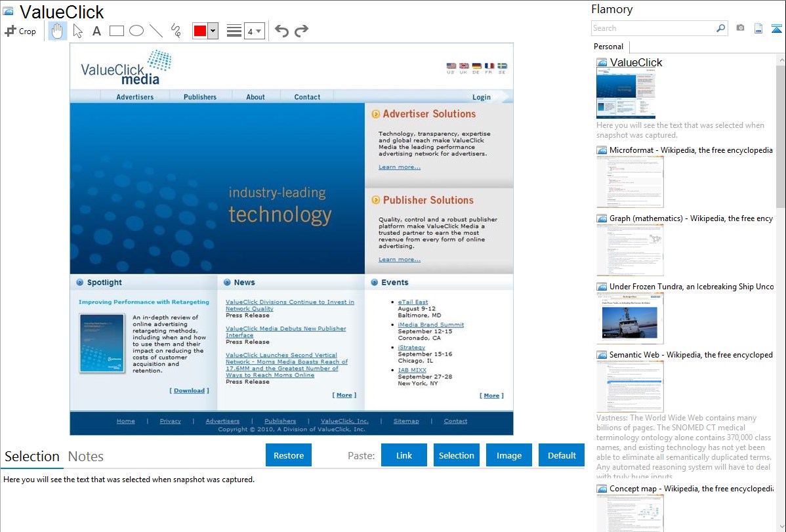The width and height of the screenshot is (786, 532).
Task: Select 'Graph (mathematics) - Wikipedia' list title
Action: click(691, 218)
